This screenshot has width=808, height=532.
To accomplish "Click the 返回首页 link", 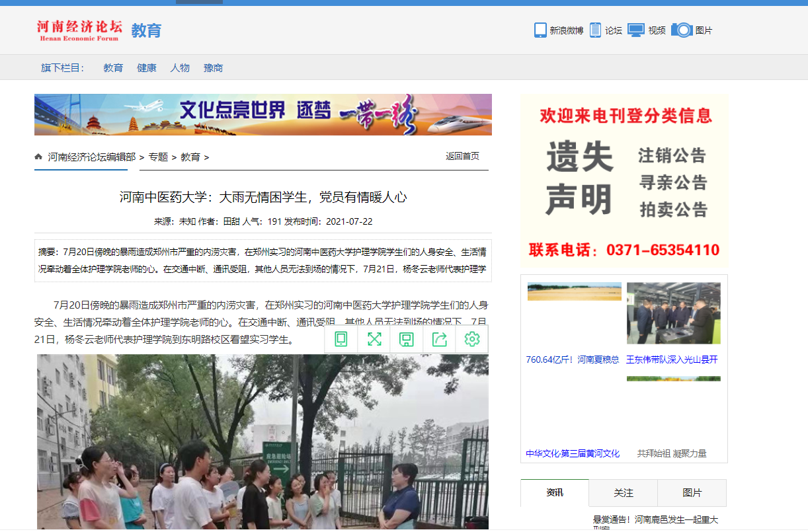I will [462, 156].
